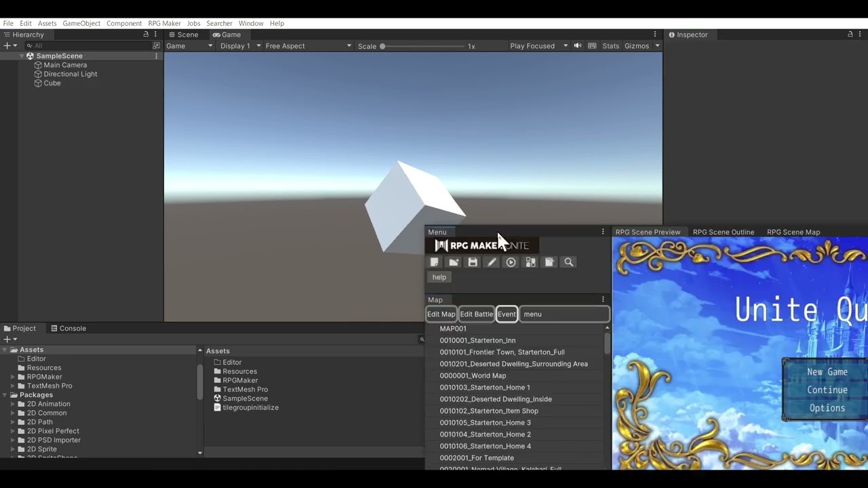
Task: Open the RPG Maker menu
Action: pyautogui.click(x=164, y=23)
